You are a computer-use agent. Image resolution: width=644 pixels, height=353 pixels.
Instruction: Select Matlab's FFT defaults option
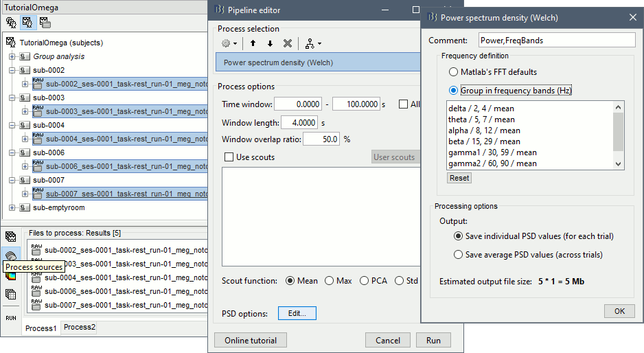(453, 72)
